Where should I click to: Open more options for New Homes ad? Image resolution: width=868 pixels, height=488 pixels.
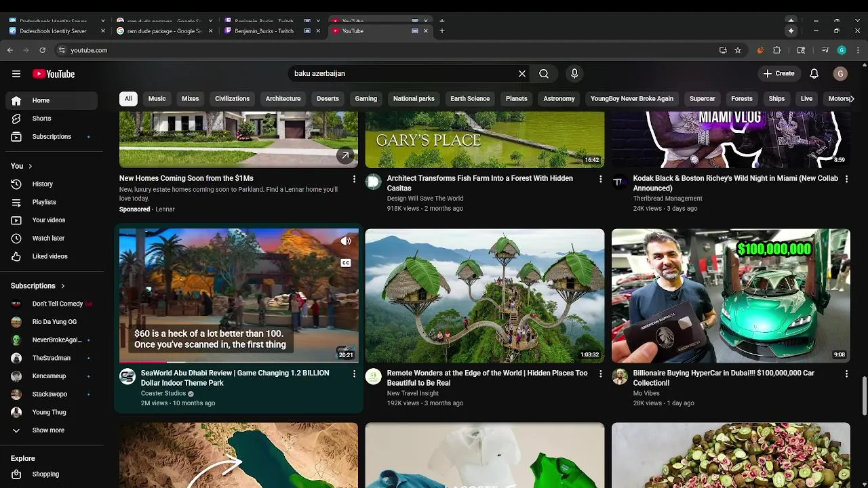pyautogui.click(x=354, y=179)
